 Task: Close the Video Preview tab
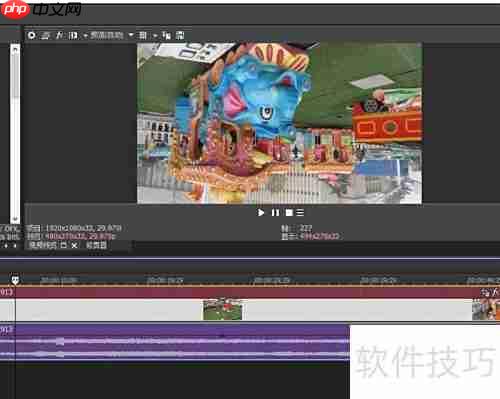[74, 245]
